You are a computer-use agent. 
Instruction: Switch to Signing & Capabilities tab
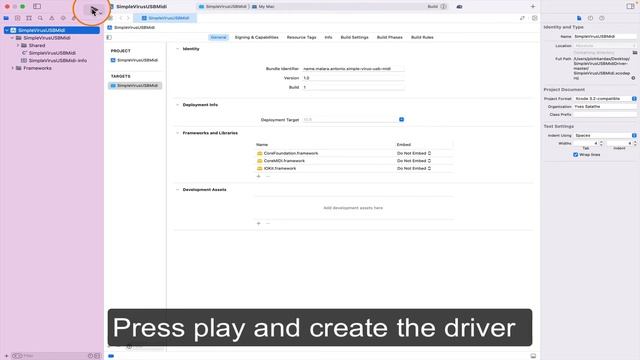256,37
